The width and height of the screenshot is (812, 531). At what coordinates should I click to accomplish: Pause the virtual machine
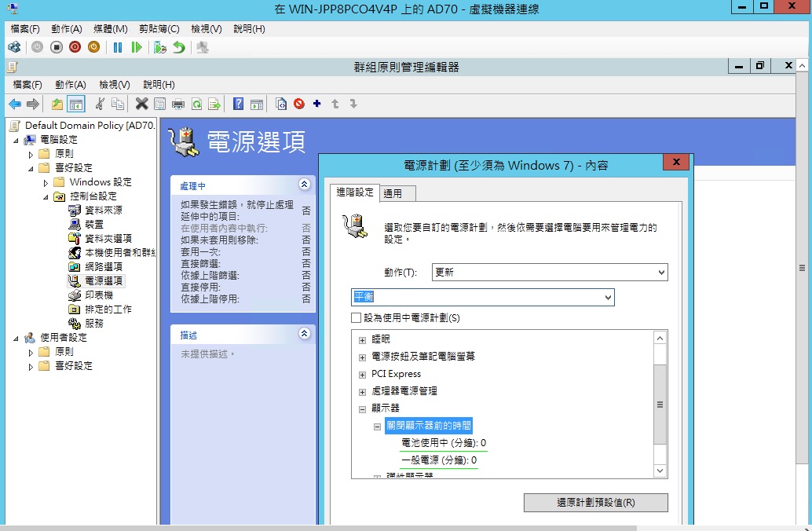pos(118,47)
